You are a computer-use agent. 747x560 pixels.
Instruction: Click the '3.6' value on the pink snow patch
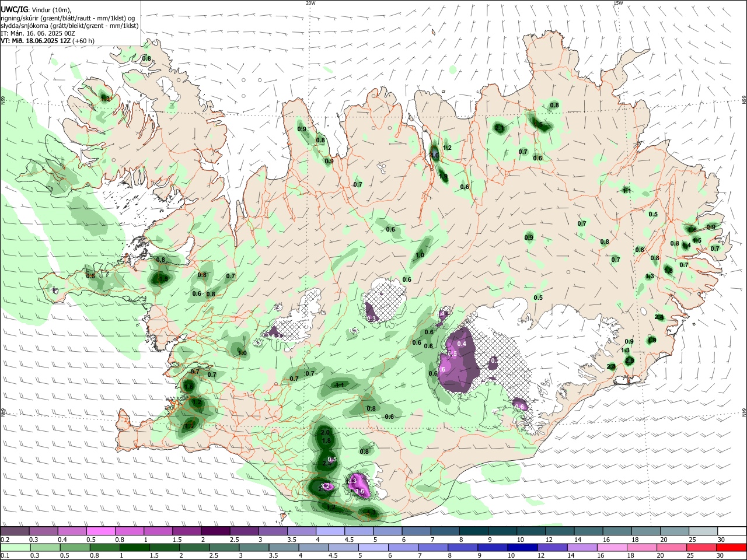point(359,492)
